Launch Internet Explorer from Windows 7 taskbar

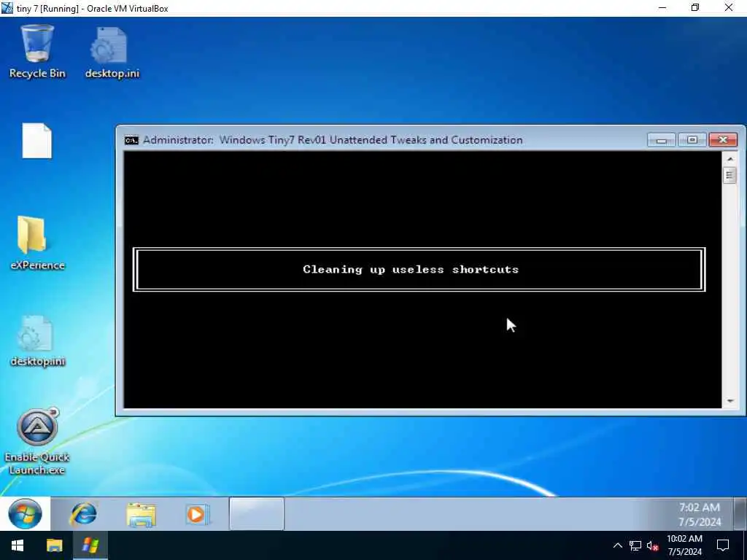(x=83, y=514)
